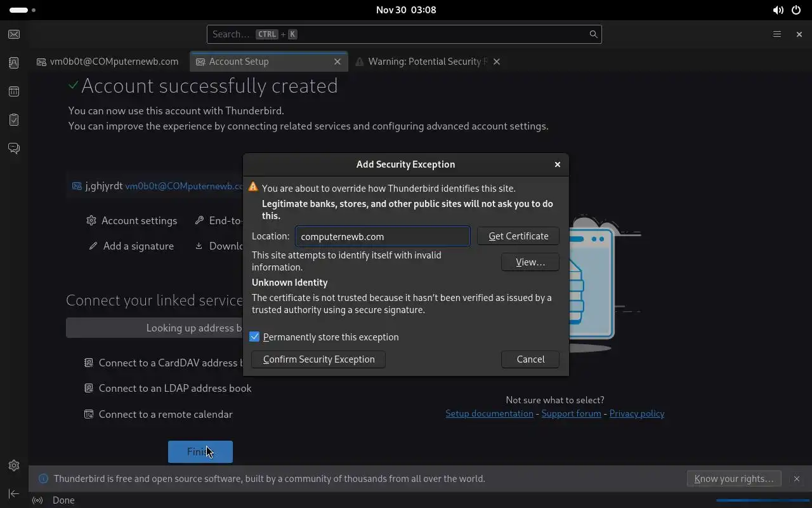Close the Warning: Potential Security Risk tab

tap(497, 62)
